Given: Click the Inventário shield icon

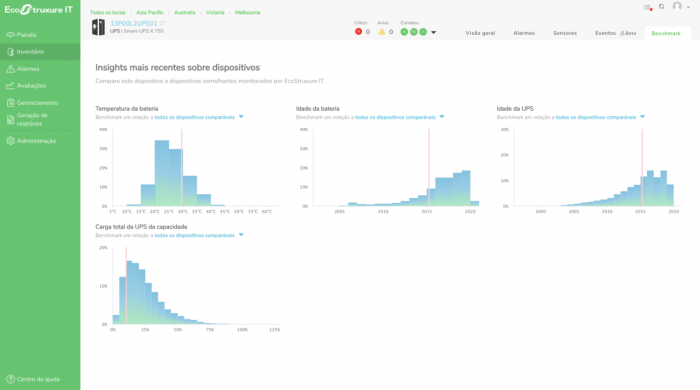Looking at the screenshot, I should [11, 52].
